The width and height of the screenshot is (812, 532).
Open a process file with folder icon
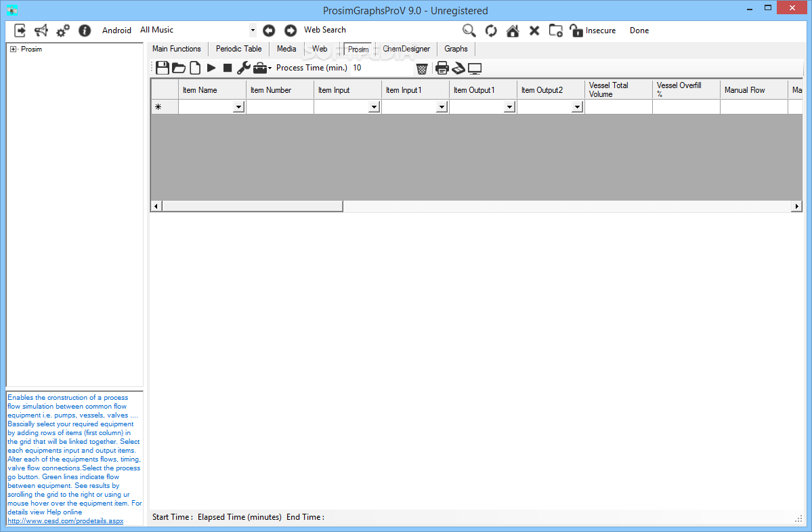coord(179,68)
